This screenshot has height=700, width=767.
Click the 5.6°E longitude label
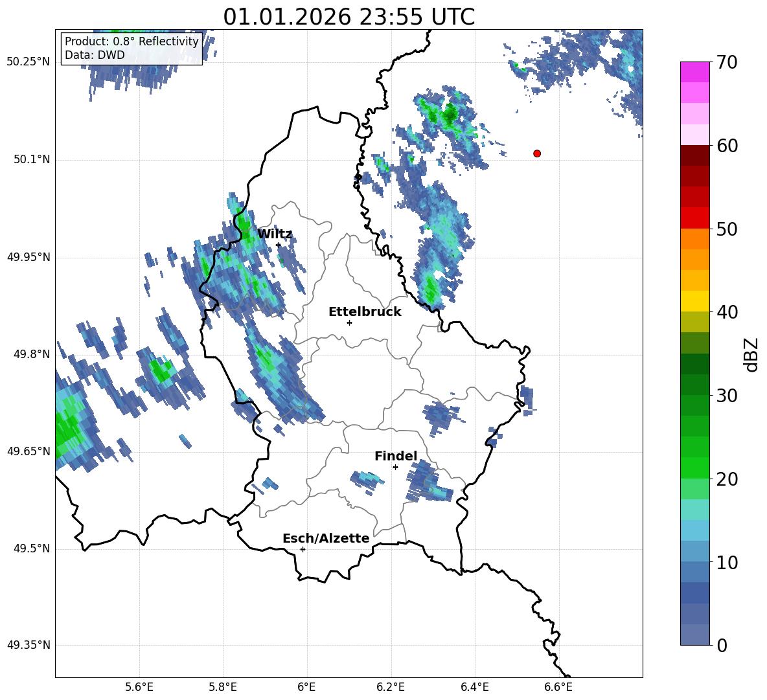(x=139, y=687)
